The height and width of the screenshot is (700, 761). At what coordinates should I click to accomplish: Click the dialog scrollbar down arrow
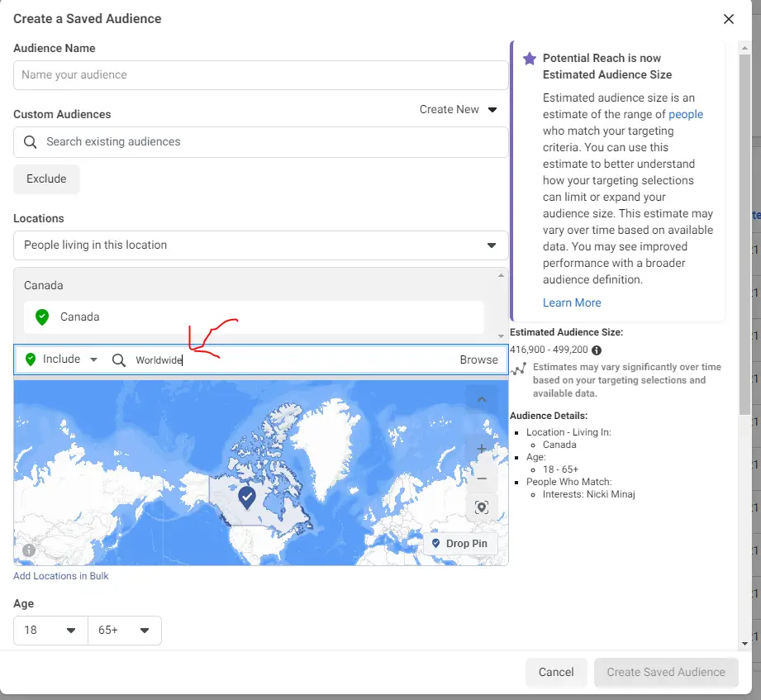coord(745,644)
